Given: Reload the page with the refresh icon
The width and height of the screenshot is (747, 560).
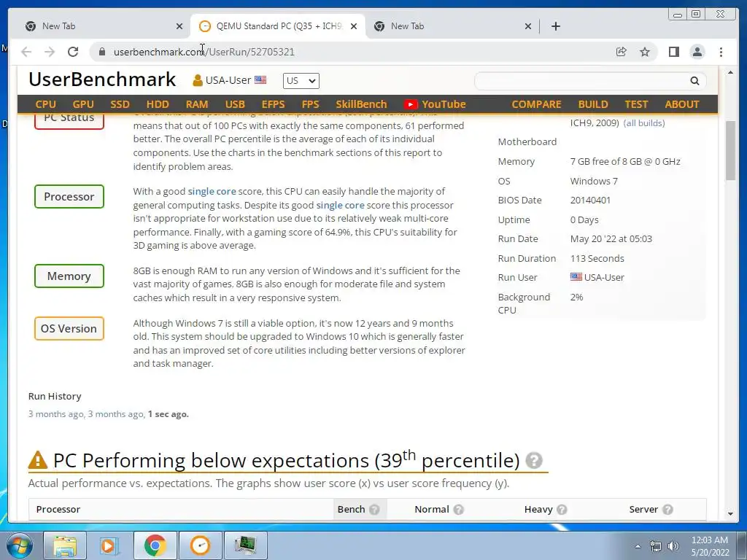Looking at the screenshot, I should [73, 52].
